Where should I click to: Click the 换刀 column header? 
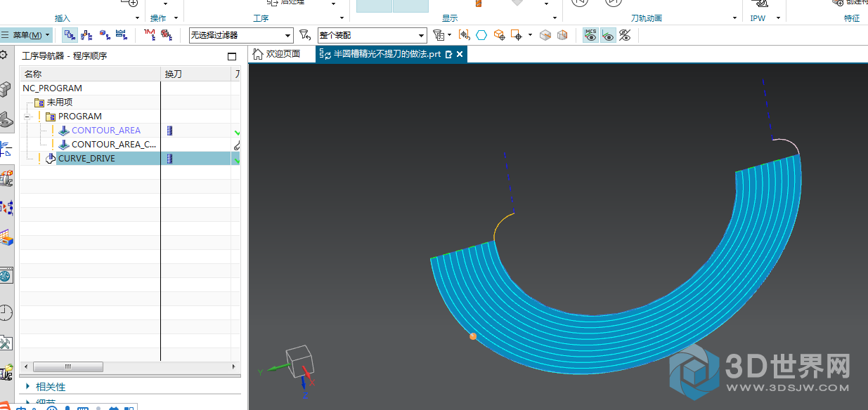(196, 74)
